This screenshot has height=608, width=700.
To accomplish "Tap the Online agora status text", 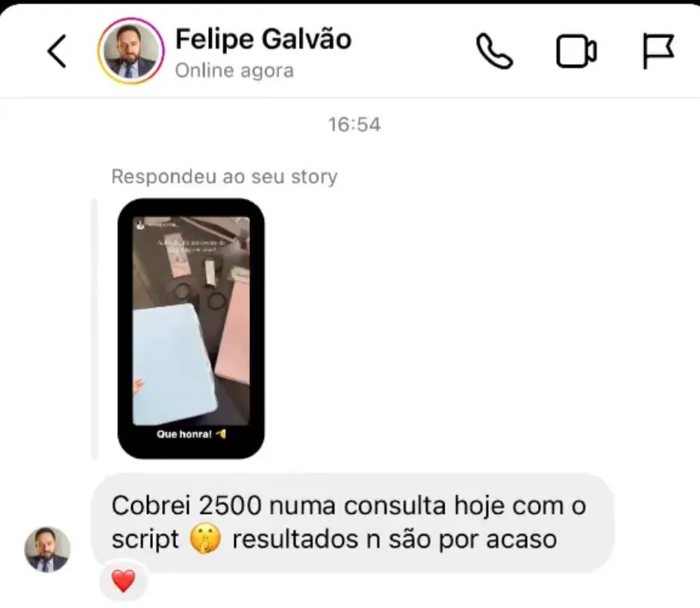I will click(x=234, y=71).
